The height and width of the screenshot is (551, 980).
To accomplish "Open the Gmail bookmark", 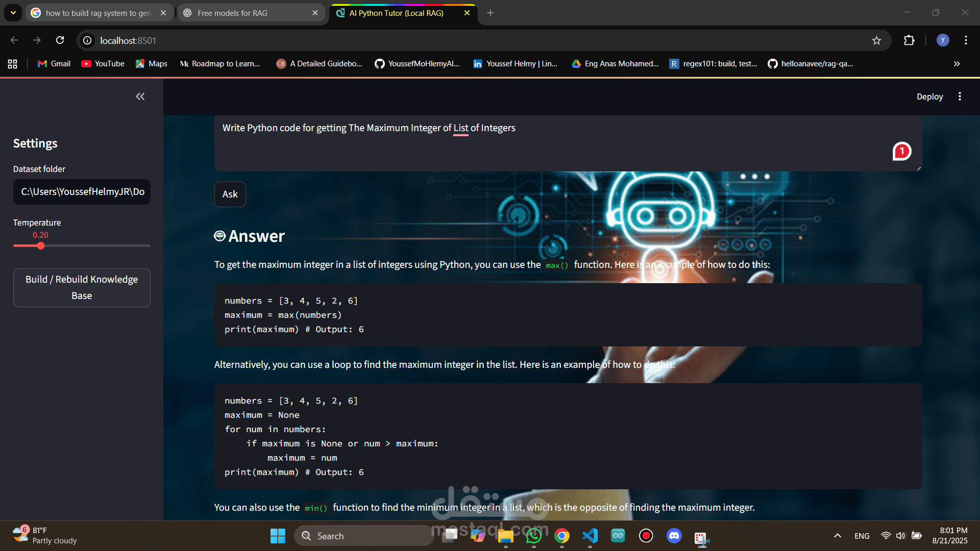I will [x=53, y=64].
